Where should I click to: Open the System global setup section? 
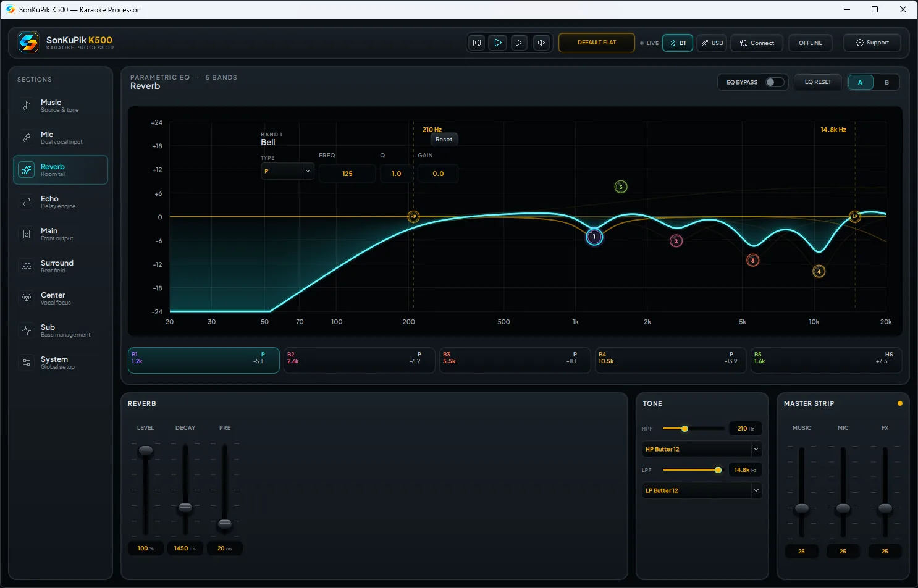click(61, 363)
